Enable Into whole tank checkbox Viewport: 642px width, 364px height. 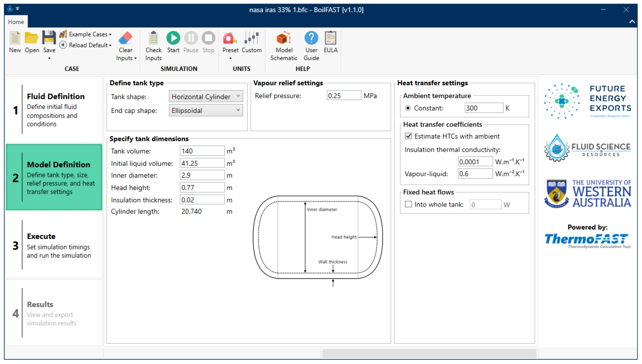pyautogui.click(x=408, y=204)
